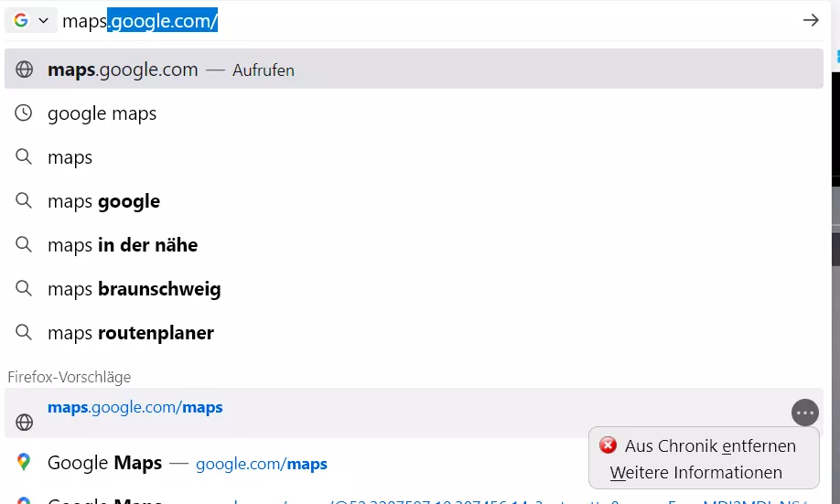
Task: Click the magnifier icon beside "maps google"
Action: click(x=25, y=201)
